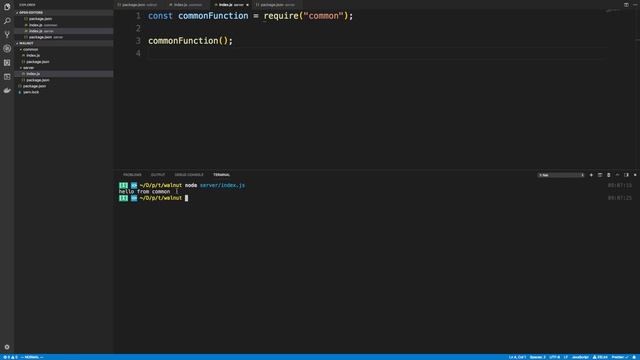Open the Output panel tab
This screenshot has width=640, height=360.
[158, 175]
